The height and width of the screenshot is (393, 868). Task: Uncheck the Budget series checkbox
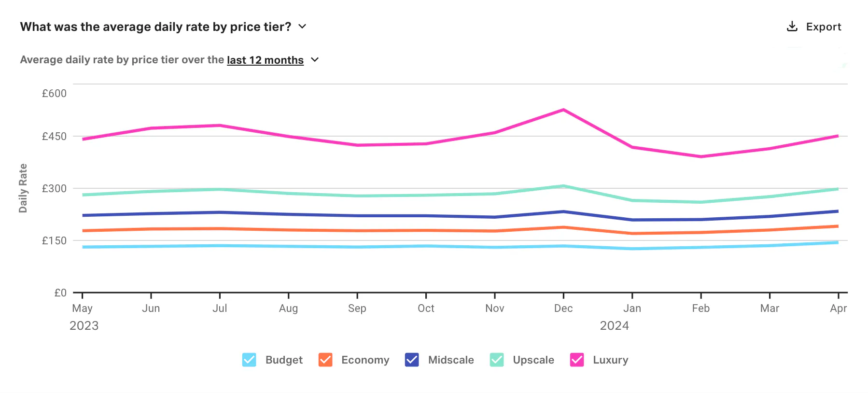click(x=249, y=360)
